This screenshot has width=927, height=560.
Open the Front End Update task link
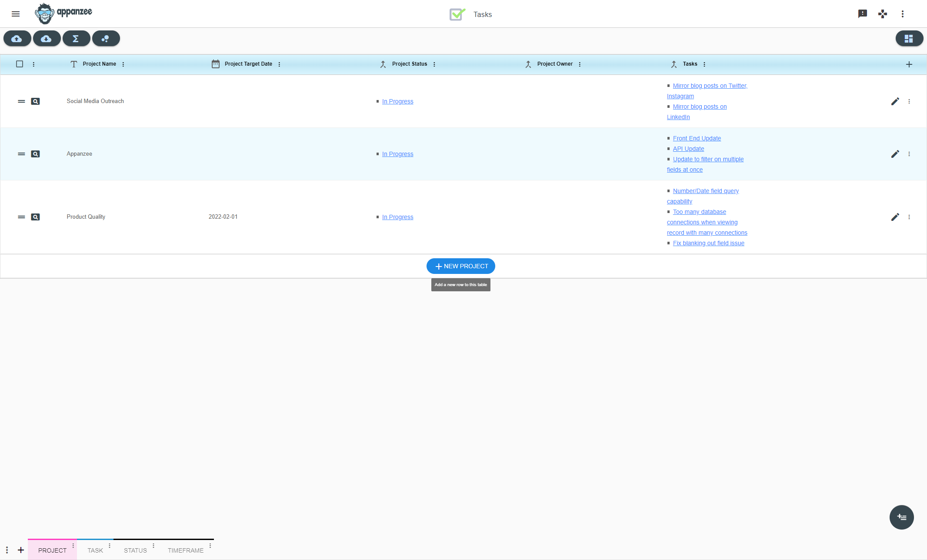[697, 138]
